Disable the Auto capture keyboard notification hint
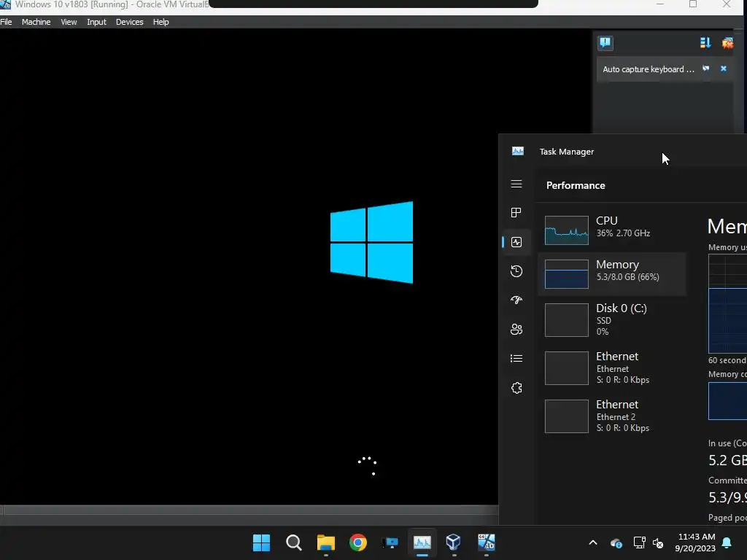This screenshot has height=560, width=747. 706,69
